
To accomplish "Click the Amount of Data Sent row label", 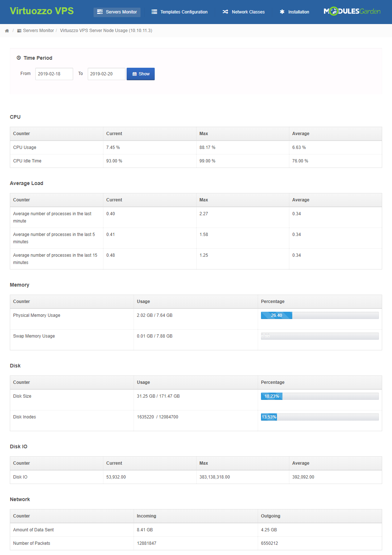I will pyautogui.click(x=33, y=530).
